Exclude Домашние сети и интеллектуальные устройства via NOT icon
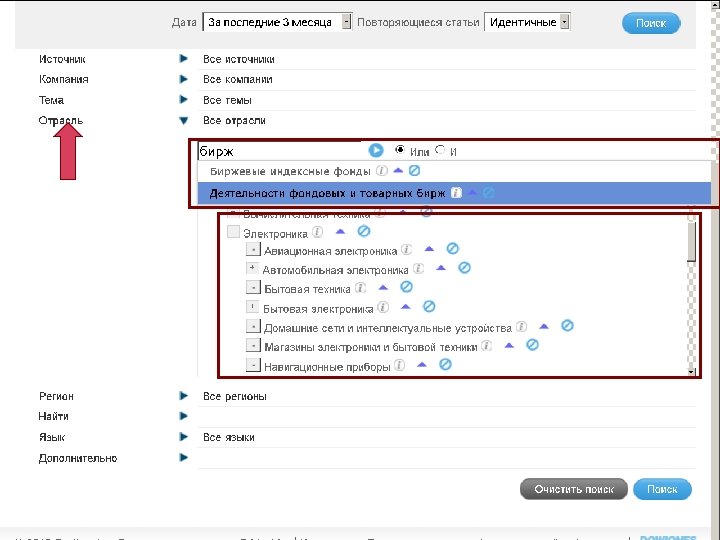 pyautogui.click(x=568, y=326)
